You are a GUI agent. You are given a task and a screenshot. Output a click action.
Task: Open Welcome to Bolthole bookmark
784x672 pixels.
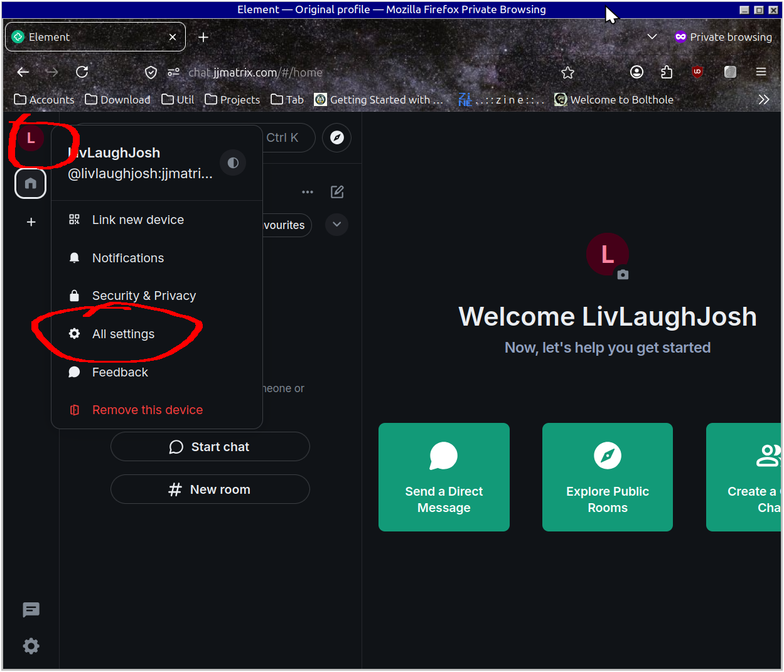[x=614, y=100]
